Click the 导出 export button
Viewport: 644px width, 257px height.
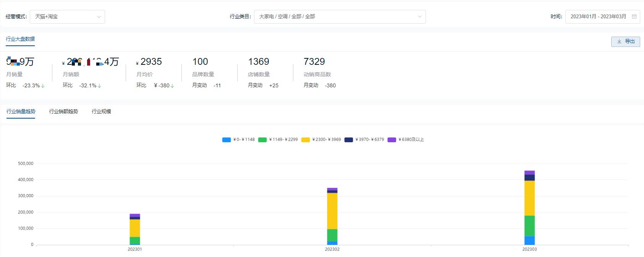[x=625, y=42]
